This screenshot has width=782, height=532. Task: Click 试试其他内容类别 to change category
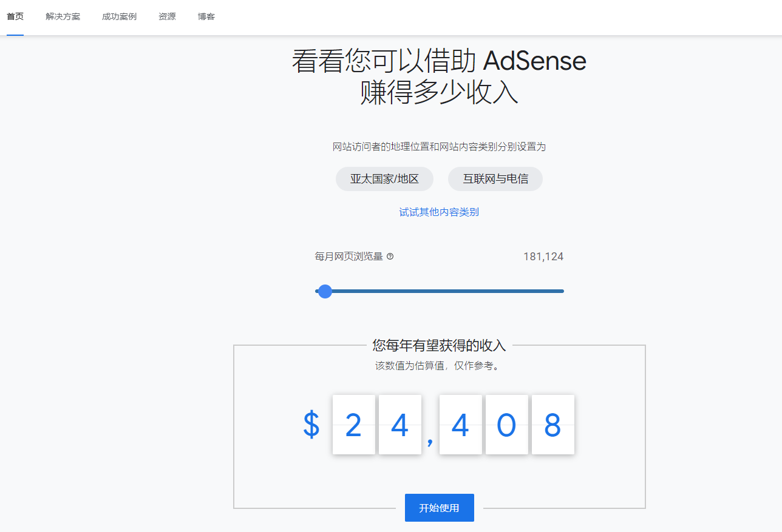439,212
